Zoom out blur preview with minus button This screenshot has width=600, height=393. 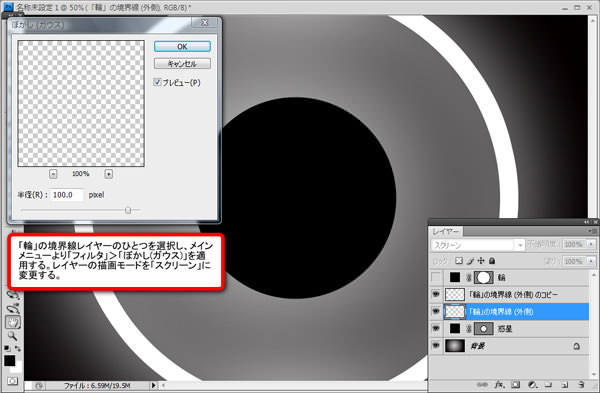click(x=53, y=174)
